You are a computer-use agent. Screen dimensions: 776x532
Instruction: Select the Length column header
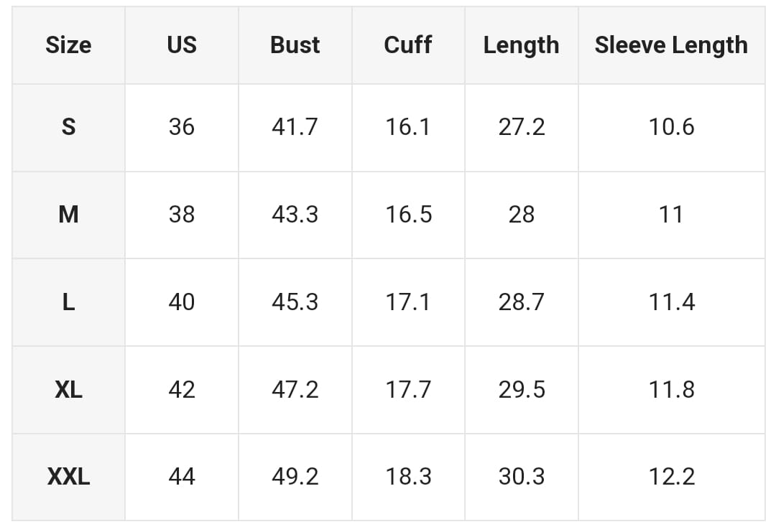click(x=521, y=45)
